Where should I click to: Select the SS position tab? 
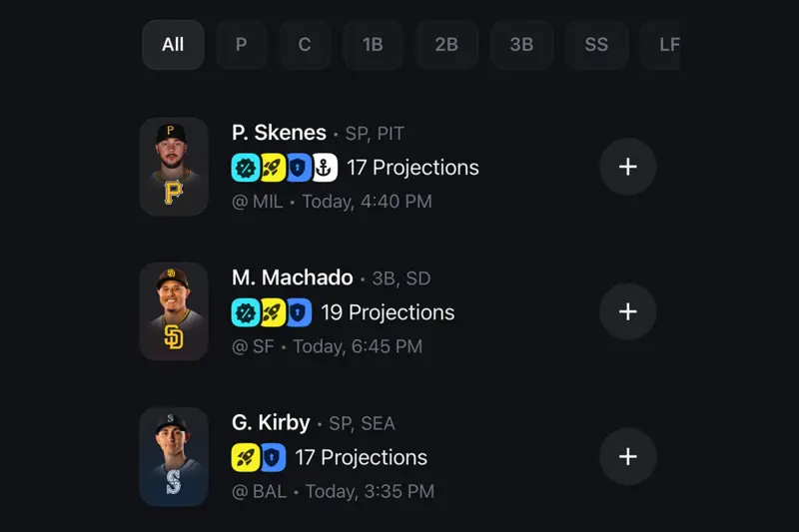[x=596, y=45]
